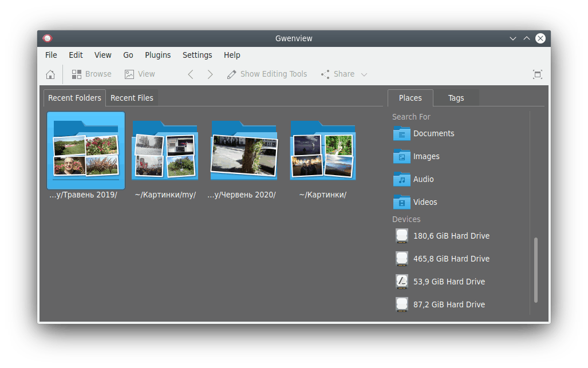588x368 pixels.
Task: Go to previous image arrow
Action: click(191, 74)
